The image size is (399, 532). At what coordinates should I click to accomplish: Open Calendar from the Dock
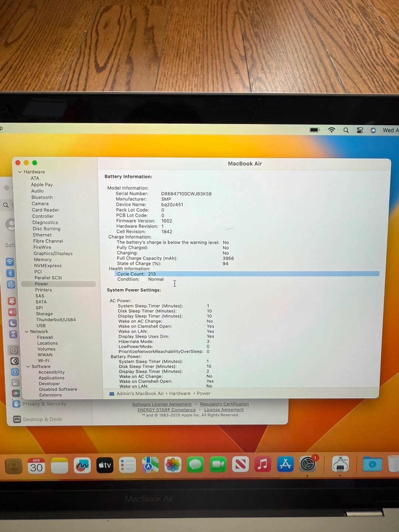36,465
